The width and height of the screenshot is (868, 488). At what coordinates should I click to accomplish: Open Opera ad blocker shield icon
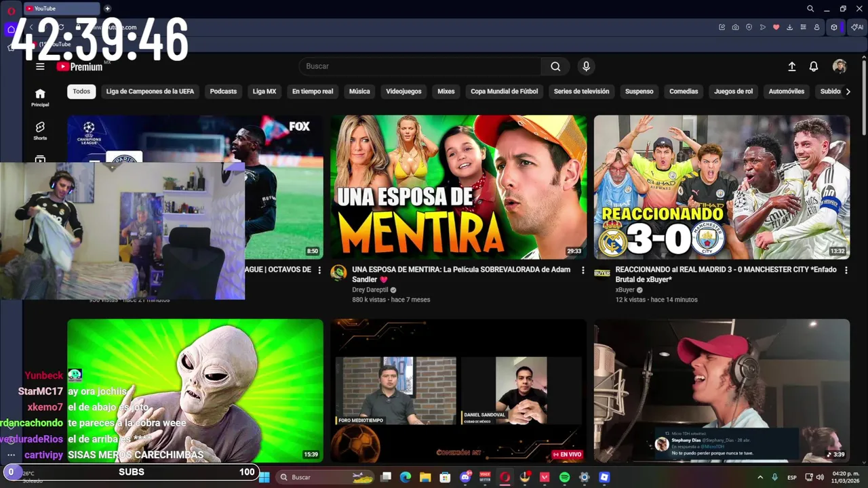coord(749,27)
